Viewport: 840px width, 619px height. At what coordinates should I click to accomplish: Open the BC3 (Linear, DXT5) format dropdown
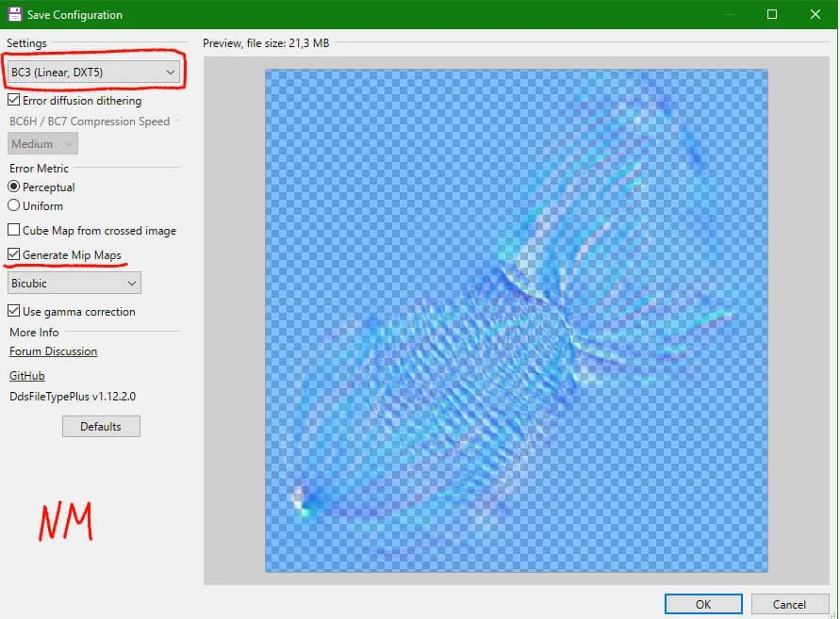click(x=92, y=72)
